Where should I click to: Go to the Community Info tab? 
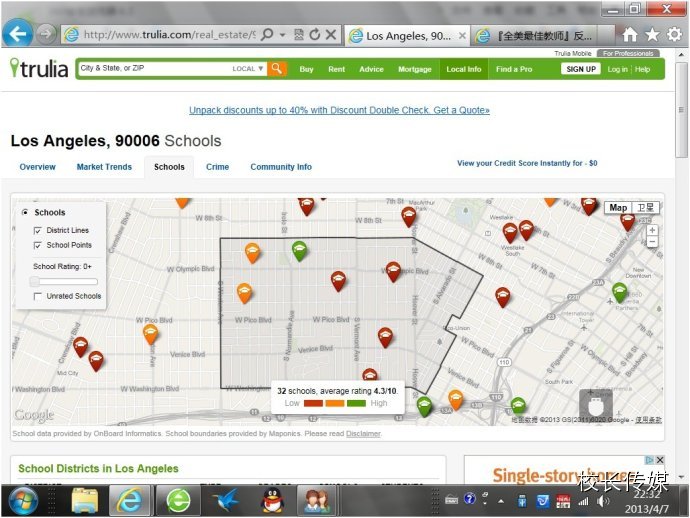click(281, 167)
